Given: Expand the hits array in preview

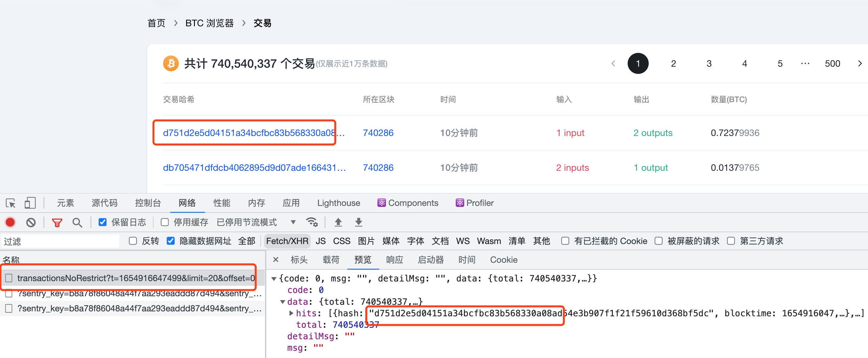Looking at the screenshot, I should coord(291,313).
